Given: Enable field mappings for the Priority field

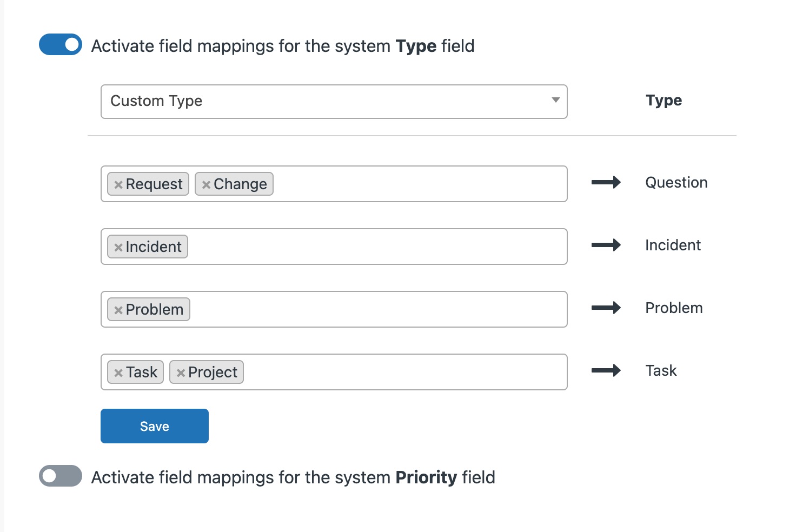Looking at the screenshot, I should [59, 476].
